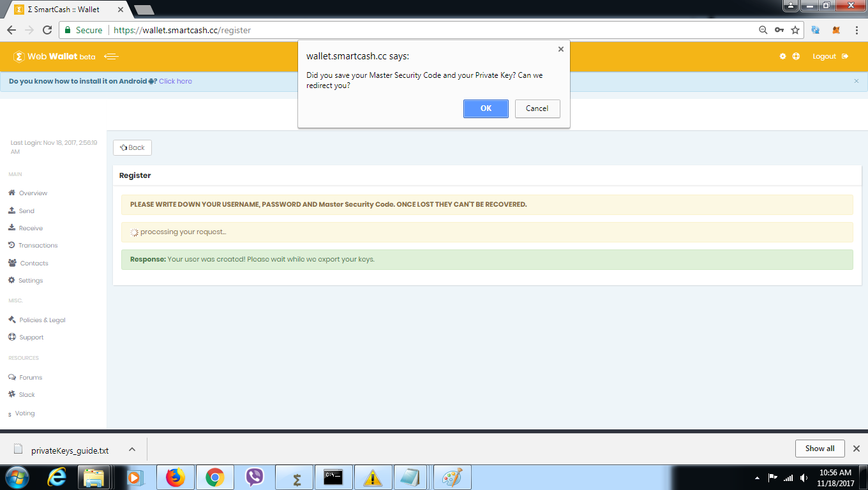Click the 'Your user was created' response message
868x490 pixels.
[487, 260]
